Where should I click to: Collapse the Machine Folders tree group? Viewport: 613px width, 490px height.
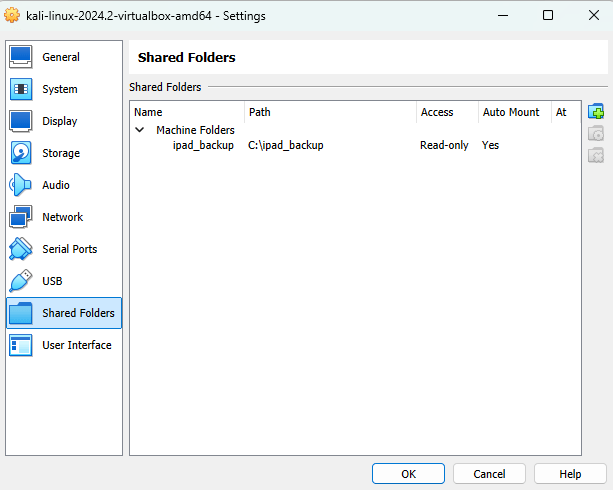coord(139,130)
